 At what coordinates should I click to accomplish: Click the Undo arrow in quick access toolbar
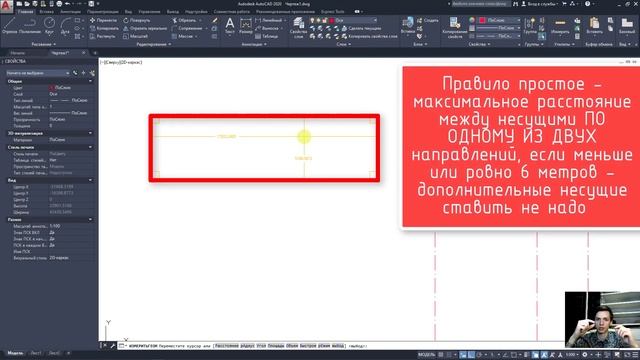tap(67, 4)
